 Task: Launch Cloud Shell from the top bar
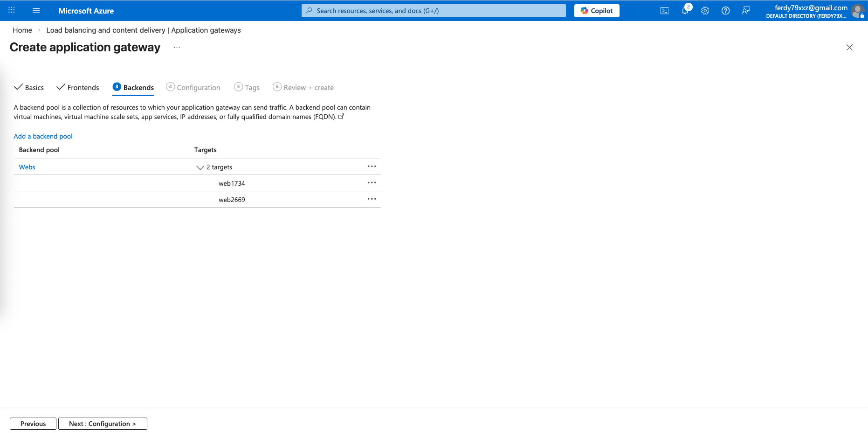coord(664,11)
